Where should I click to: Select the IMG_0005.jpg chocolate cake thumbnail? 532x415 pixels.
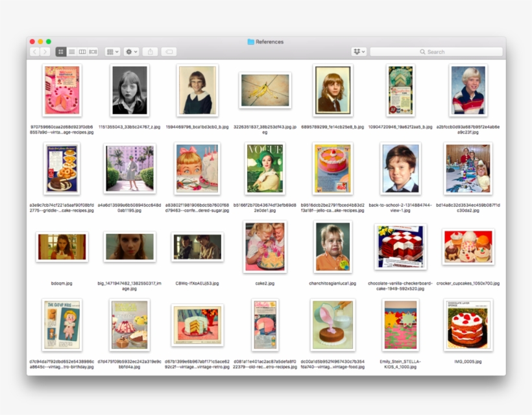click(x=468, y=326)
